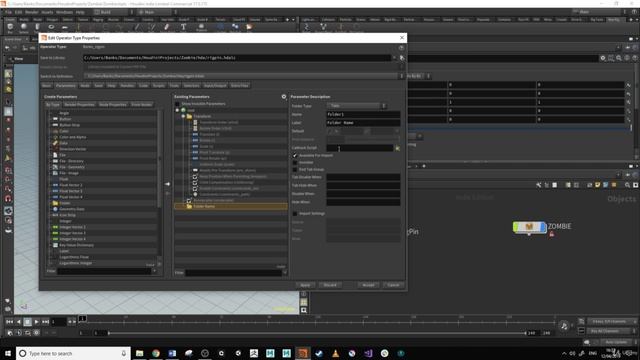
Task: Open Steam from the taskbar
Action: point(319,353)
